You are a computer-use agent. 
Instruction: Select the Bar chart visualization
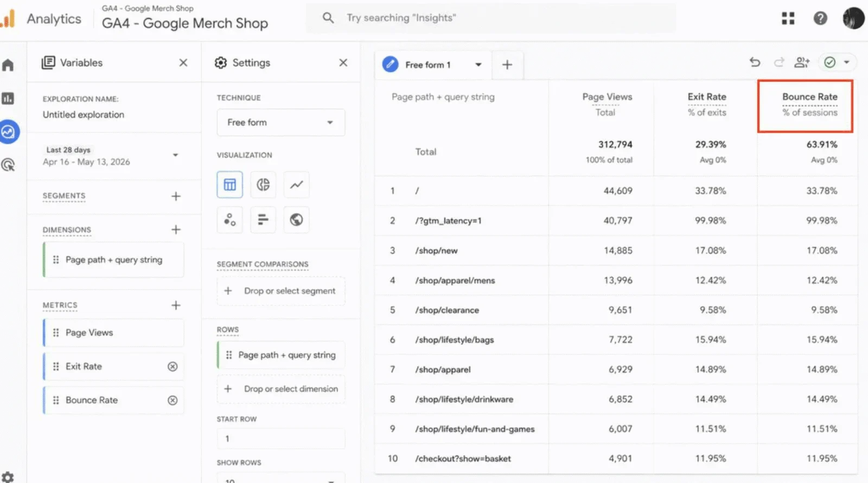pyautogui.click(x=263, y=220)
